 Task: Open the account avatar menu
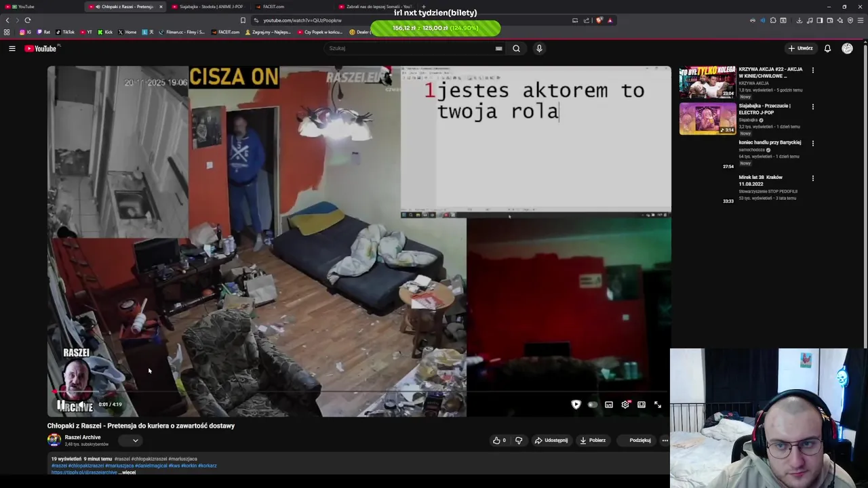(x=847, y=48)
